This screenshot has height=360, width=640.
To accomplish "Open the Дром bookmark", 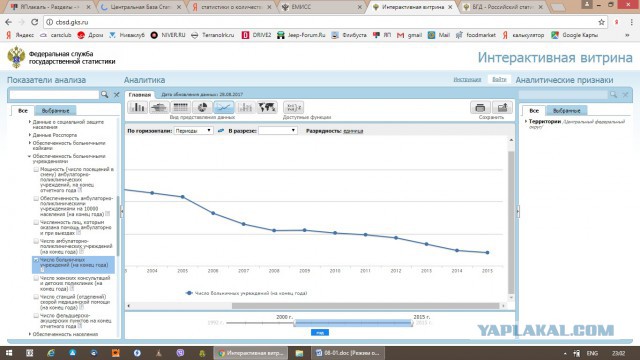I will [90, 35].
